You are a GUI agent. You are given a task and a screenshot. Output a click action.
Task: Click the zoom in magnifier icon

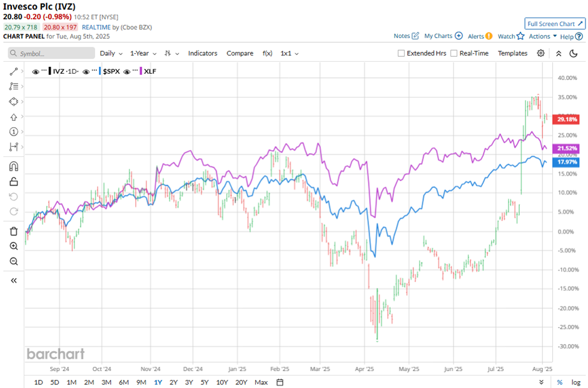point(14,246)
